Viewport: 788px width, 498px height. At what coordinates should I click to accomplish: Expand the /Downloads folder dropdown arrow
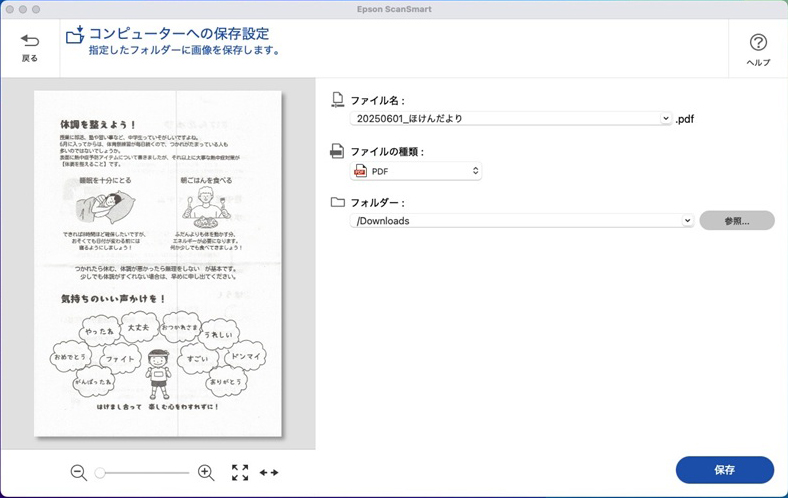coord(687,221)
